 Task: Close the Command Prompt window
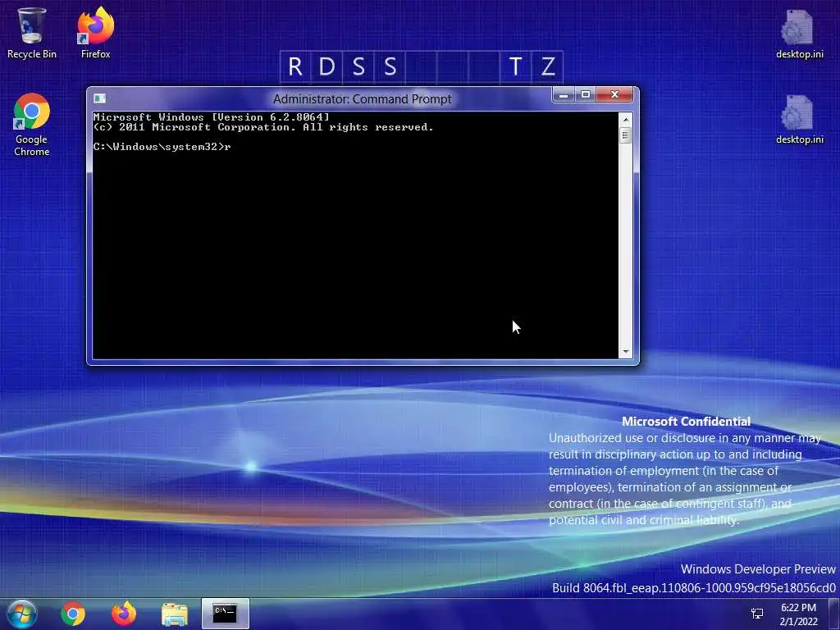614,95
